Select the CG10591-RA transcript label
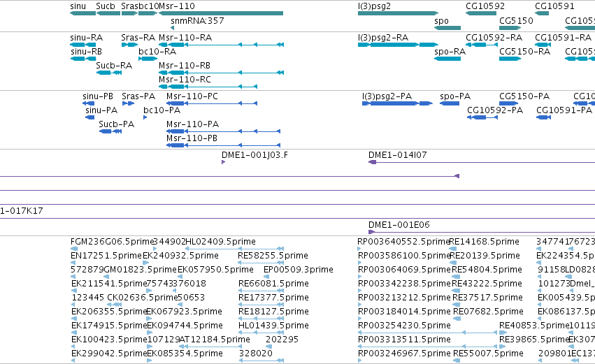This screenshot has height=364, width=595. [x=564, y=38]
